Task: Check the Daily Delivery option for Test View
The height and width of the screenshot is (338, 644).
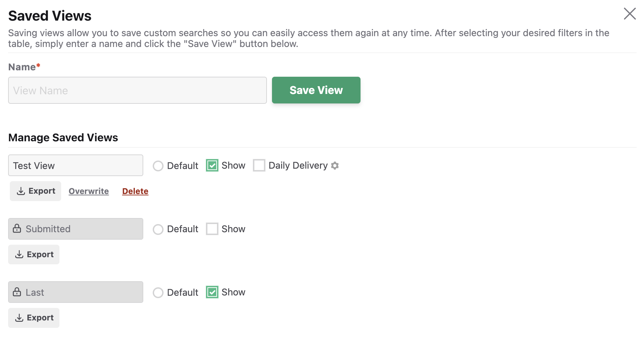Action: tap(259, 165)
